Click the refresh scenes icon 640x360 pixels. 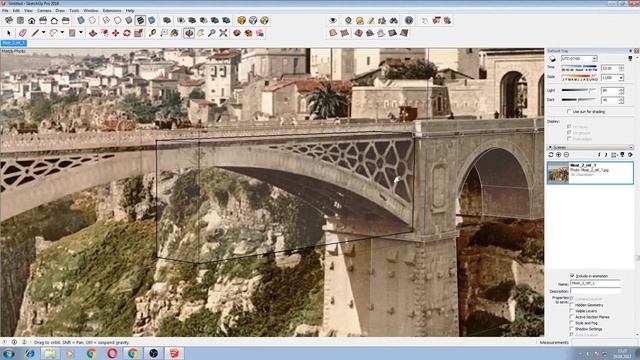tap(551, 155)
